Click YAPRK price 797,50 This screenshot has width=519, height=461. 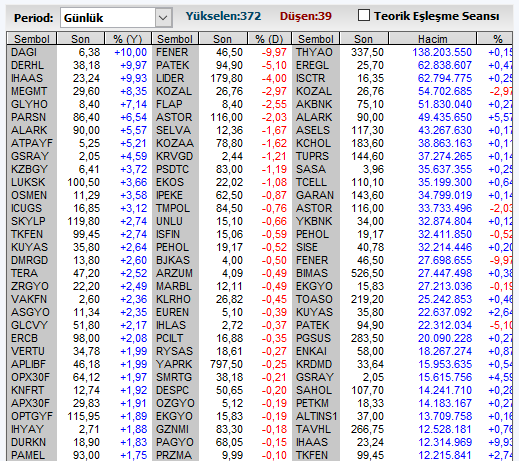pyautogui.click(x=226, y=364)
